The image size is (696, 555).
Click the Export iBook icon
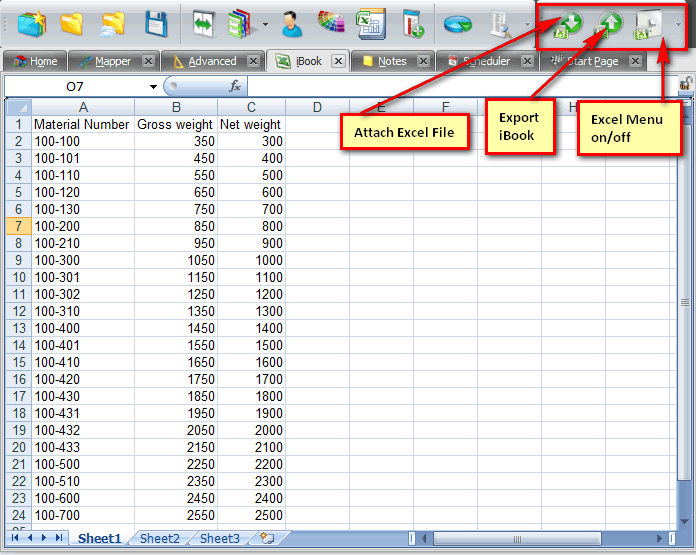tap(609, 23)
